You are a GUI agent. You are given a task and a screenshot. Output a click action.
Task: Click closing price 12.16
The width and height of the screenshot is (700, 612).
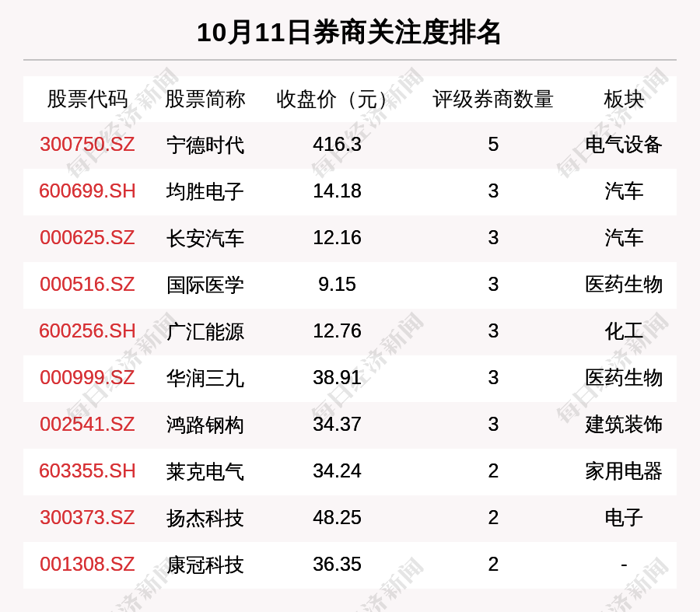337,237
